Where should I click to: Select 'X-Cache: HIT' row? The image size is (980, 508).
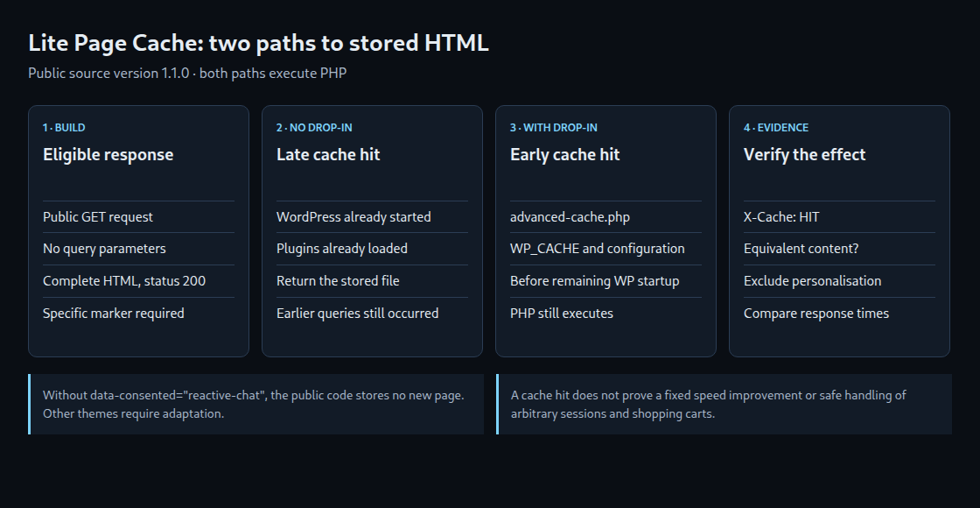(839, 217)
